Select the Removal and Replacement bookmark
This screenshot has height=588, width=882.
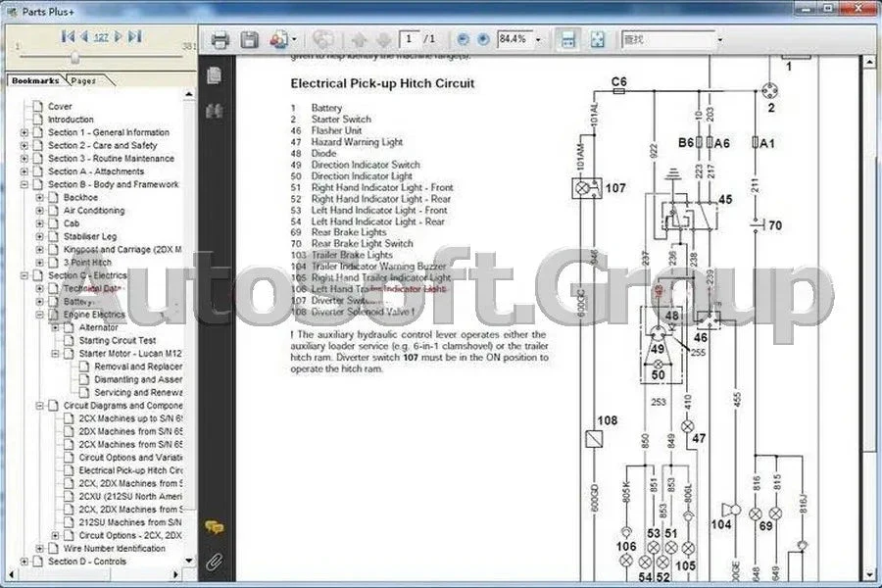(x=138, y=367)
